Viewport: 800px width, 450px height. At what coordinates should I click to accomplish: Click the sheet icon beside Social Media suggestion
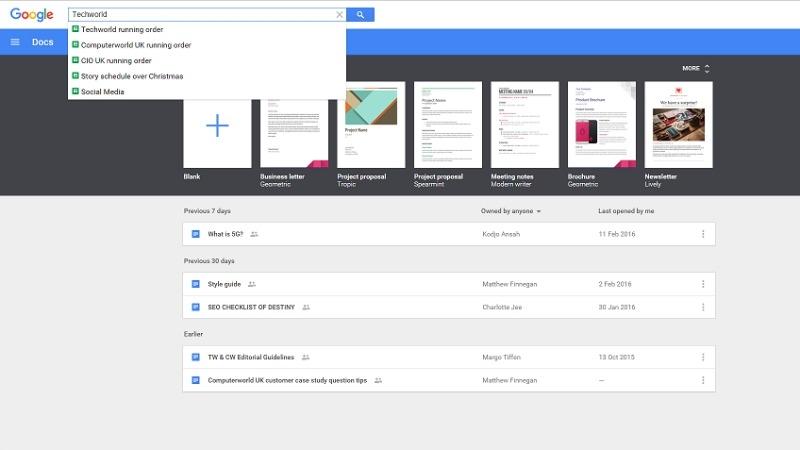75,91
